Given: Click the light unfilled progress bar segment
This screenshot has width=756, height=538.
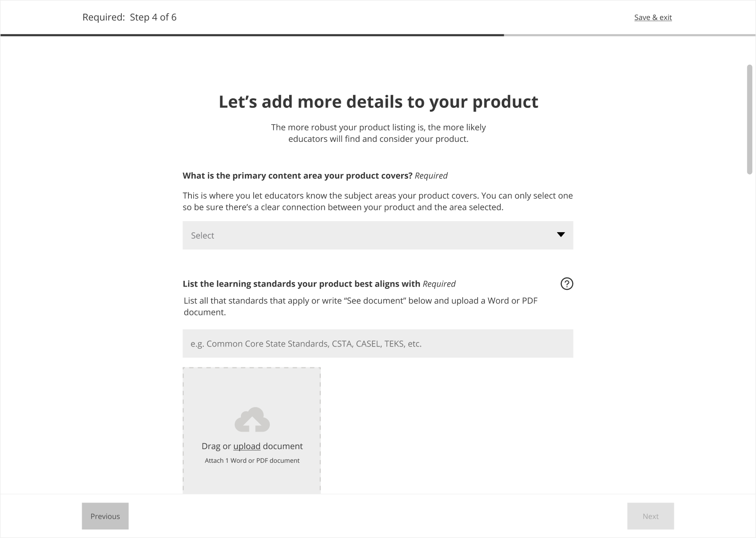Looking at the screenshot, I should click(629, 35).
